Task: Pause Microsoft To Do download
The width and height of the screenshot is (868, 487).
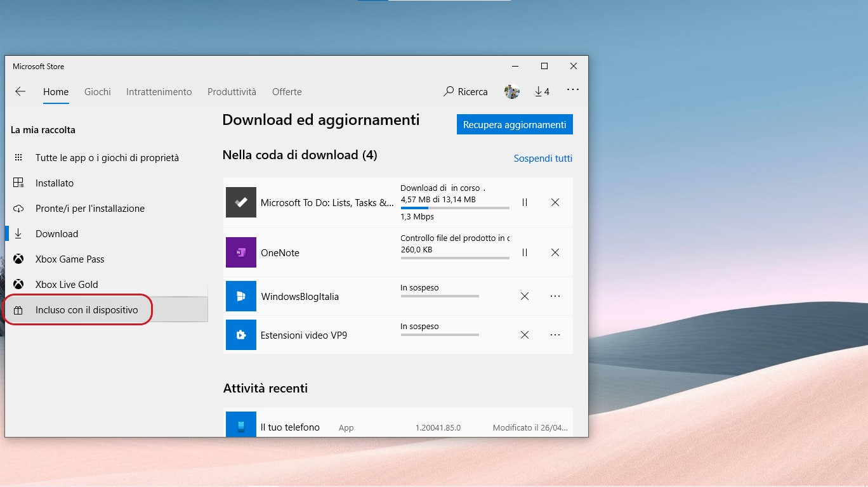Action: tap(525, 203)
